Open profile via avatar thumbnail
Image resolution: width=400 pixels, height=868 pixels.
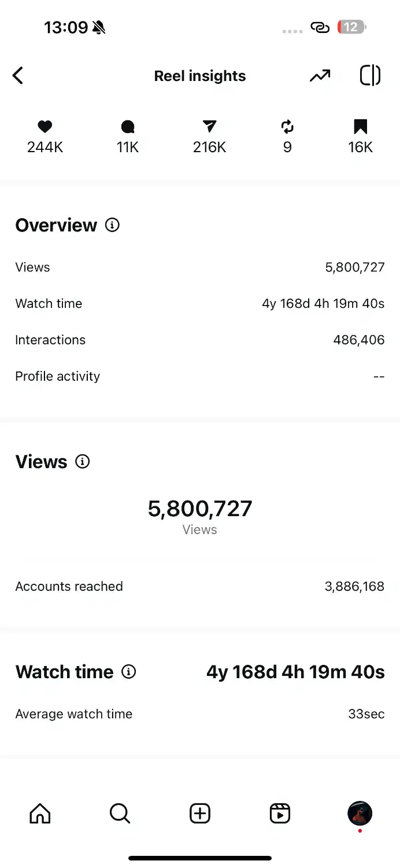point(360,814)
